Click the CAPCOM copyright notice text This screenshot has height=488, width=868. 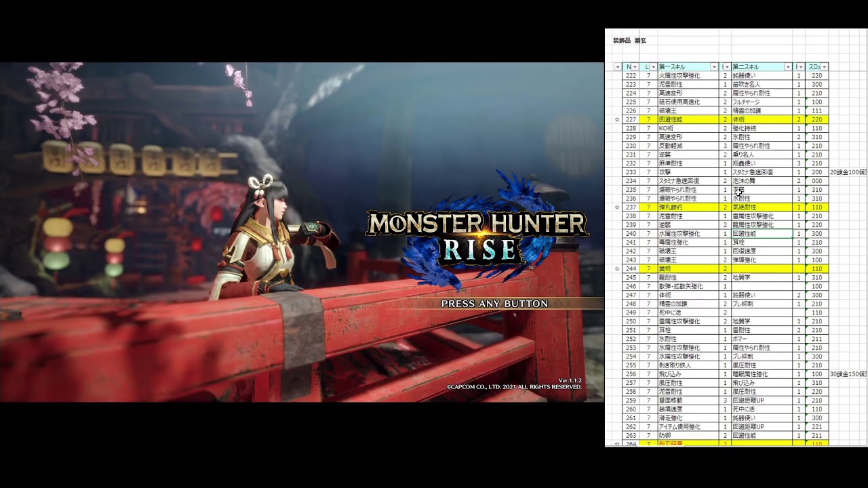pos(513,387)
